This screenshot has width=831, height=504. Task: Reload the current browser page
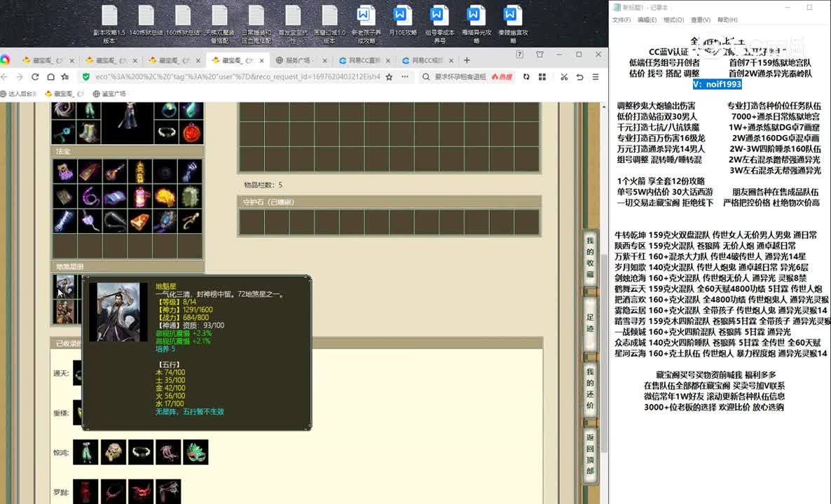[35, 77]
